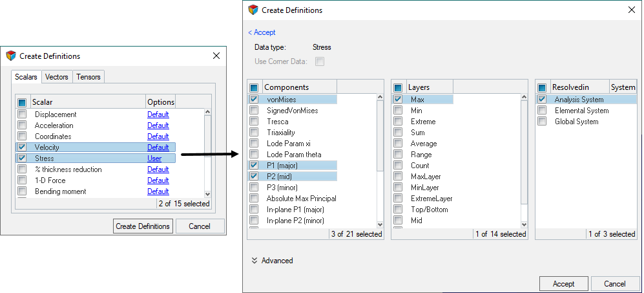Toggle the select-all box in Layers header
The image size is (644, 293).
coord(398,87)
